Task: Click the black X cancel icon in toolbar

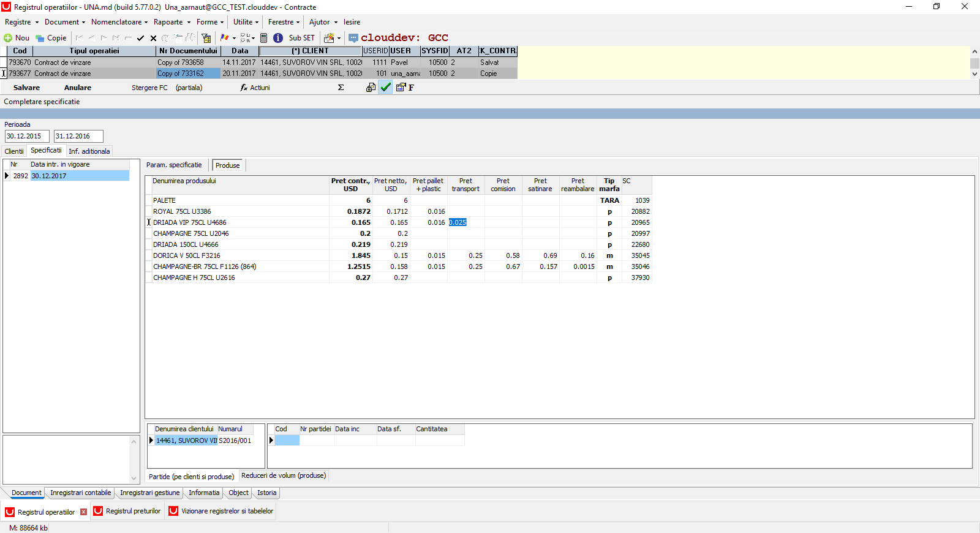Action: tap(153, 38)
